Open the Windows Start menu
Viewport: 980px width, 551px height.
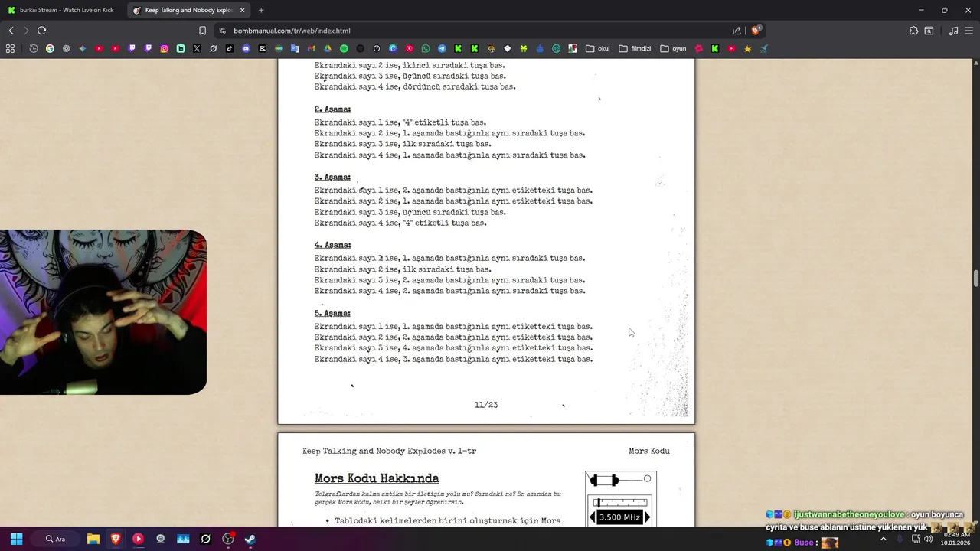(16, 539)
